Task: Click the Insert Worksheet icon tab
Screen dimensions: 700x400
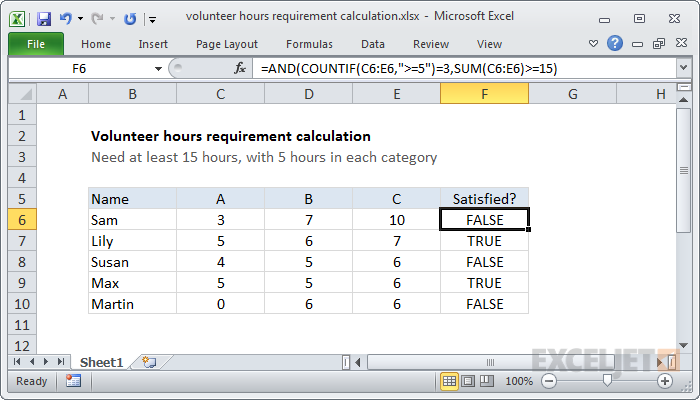Action: click(x=149, y=362)
